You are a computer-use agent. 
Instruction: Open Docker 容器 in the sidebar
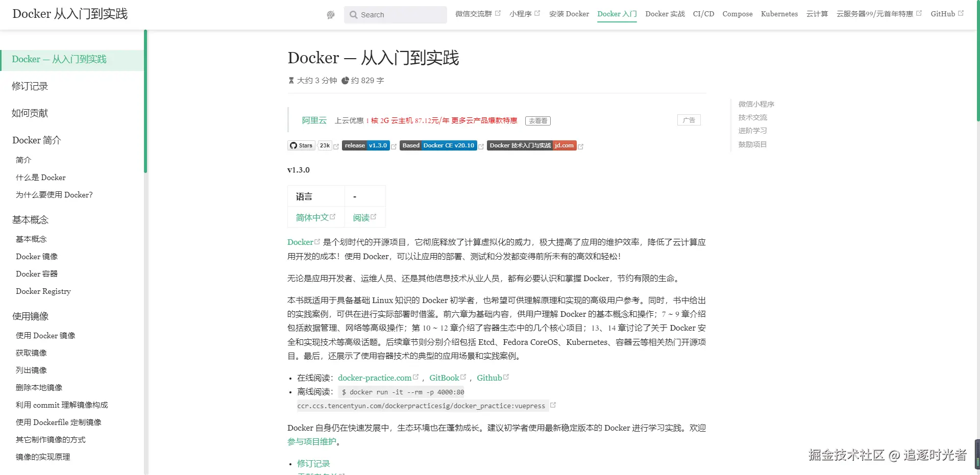(x=37, y=274)
